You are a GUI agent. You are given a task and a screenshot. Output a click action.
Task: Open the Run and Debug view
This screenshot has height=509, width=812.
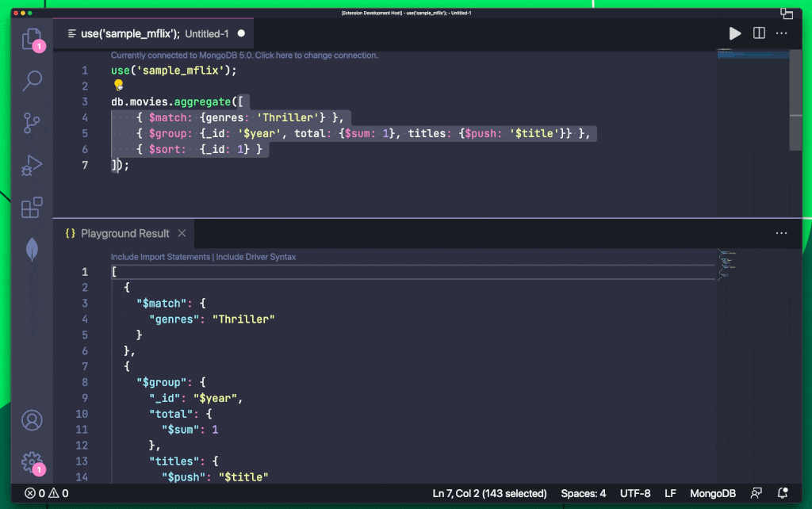pyautogui.click(x=32, y=166)
